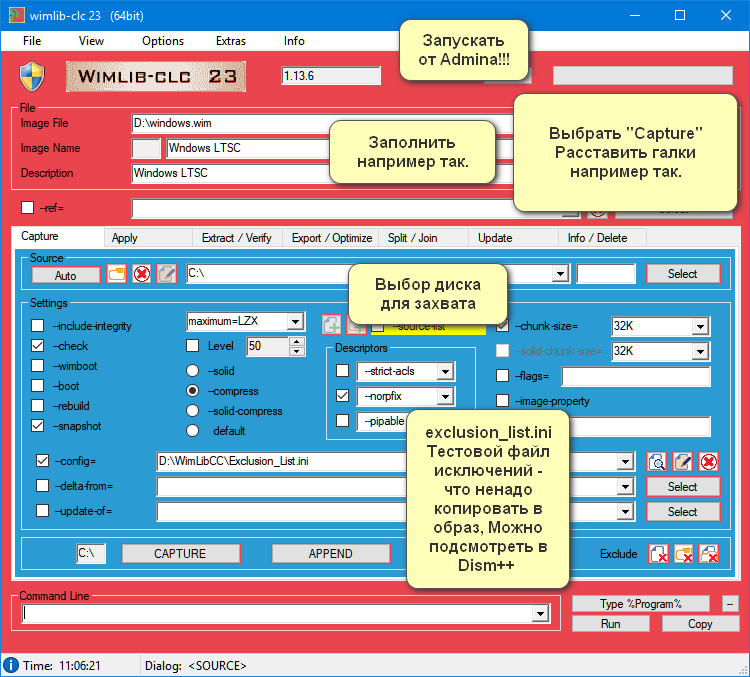Image resolution: width=750 pixels, height=677 pixels.
Task: Clear source with red X icon near Auto
Action: coord(142,274)
